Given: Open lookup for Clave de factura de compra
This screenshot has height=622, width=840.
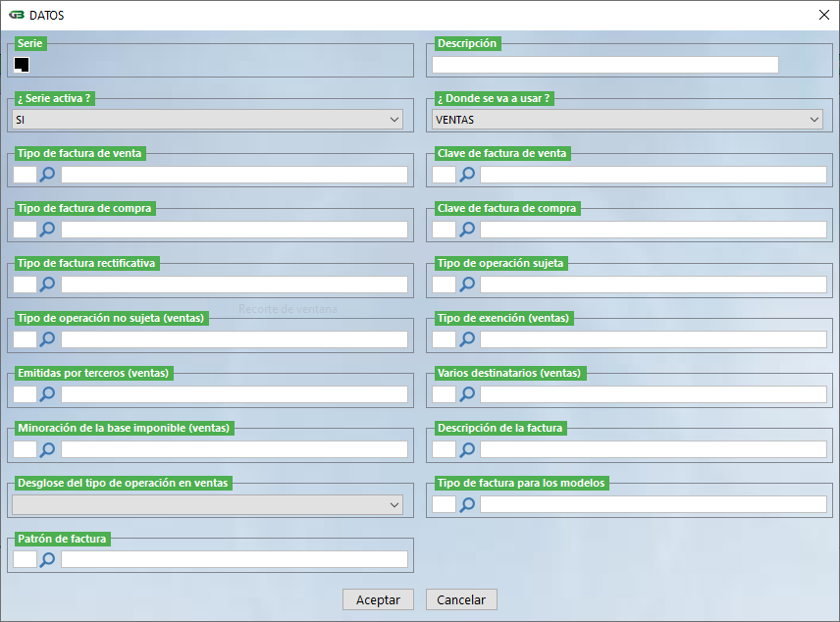Looking at the screenshot, I should coord(467,230).
